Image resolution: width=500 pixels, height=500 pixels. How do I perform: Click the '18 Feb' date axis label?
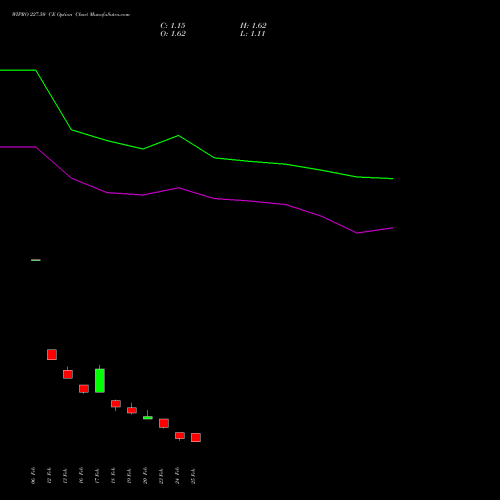pyautogui.click(x=113, y=476)
